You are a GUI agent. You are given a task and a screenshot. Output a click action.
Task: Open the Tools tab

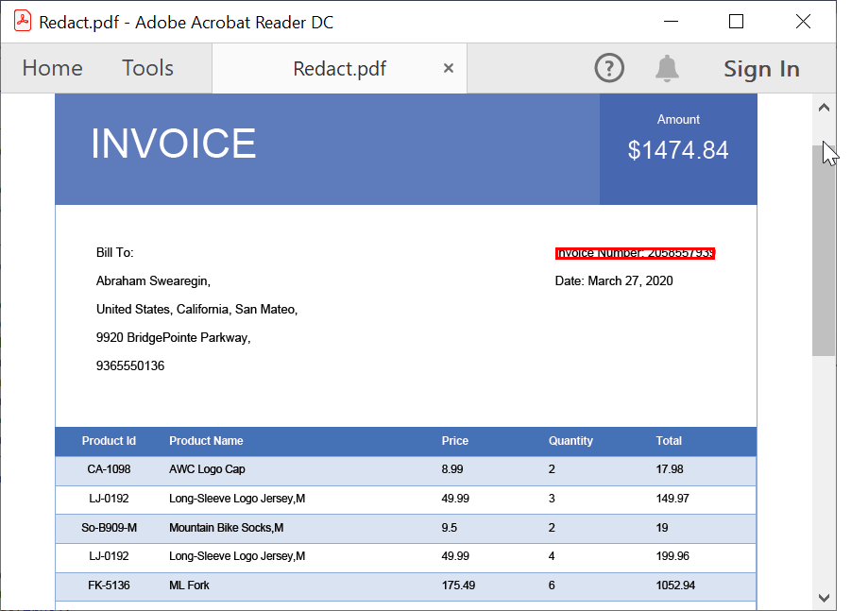click(x=147, y=68)
